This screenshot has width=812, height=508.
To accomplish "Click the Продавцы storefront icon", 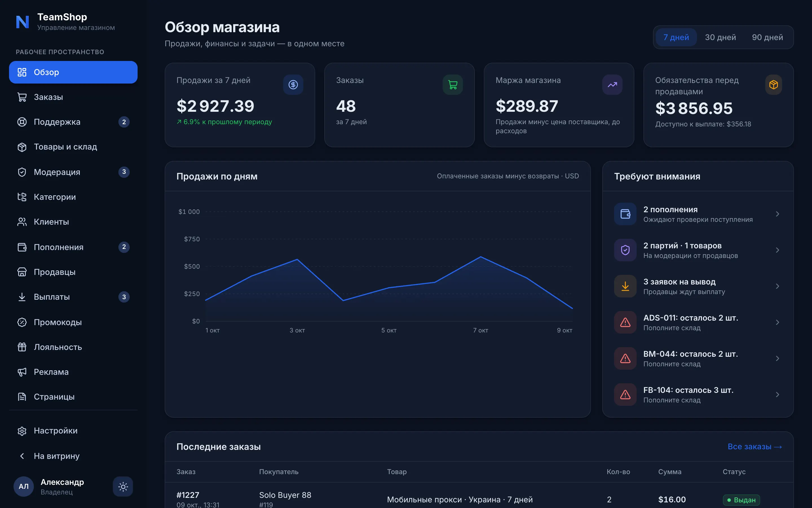I will (x=22, y=272).
